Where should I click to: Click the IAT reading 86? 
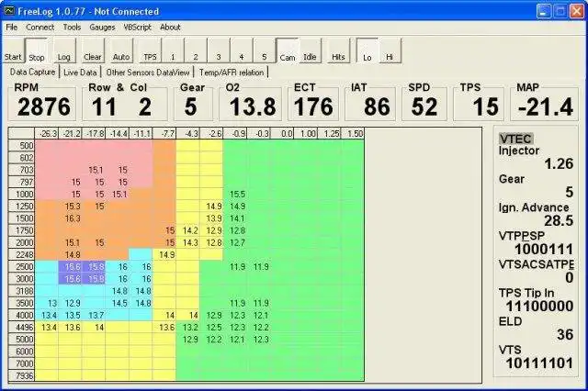pos(377,106)
